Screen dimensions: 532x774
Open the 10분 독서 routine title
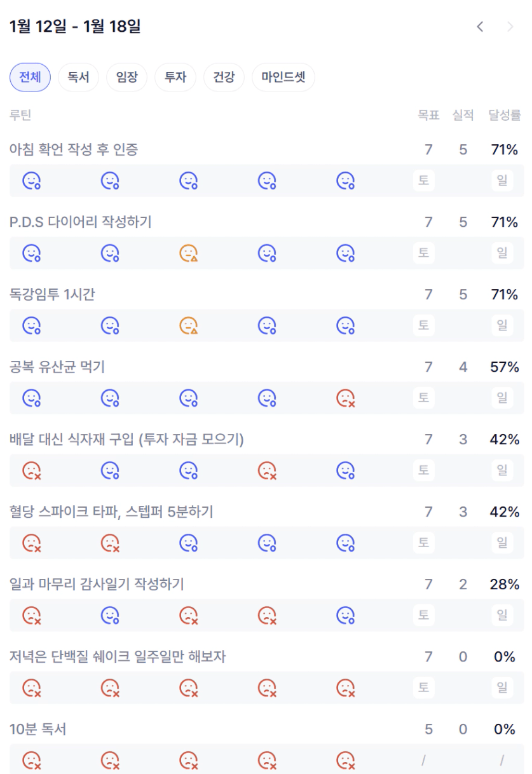[x=38, y=729]
